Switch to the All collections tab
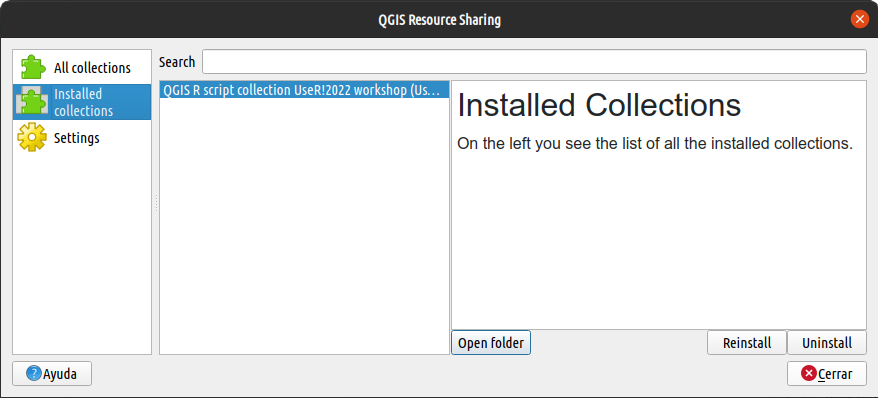878x398 pixels. coord(82,67)
